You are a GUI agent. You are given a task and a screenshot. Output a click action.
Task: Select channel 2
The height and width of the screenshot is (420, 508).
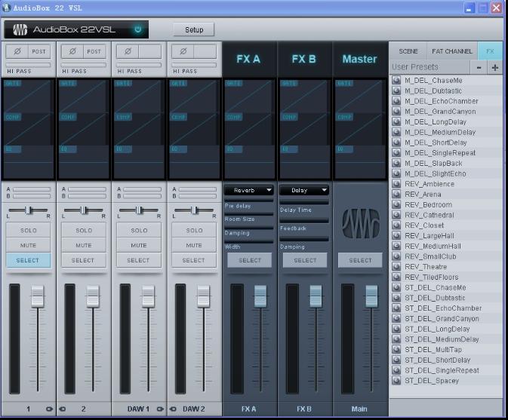click(84, 260)
